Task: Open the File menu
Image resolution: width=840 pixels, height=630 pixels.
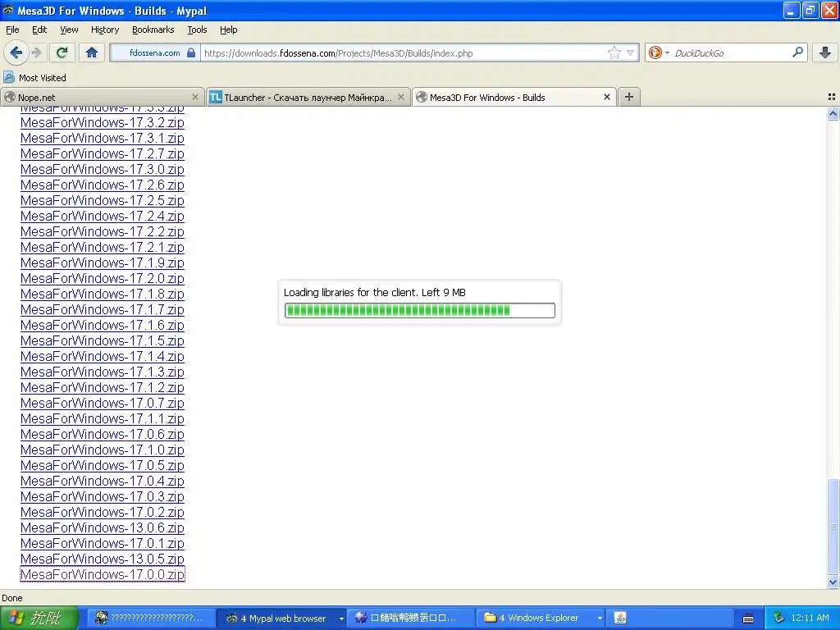Action: pyautogui.click(x=12, y=30)
